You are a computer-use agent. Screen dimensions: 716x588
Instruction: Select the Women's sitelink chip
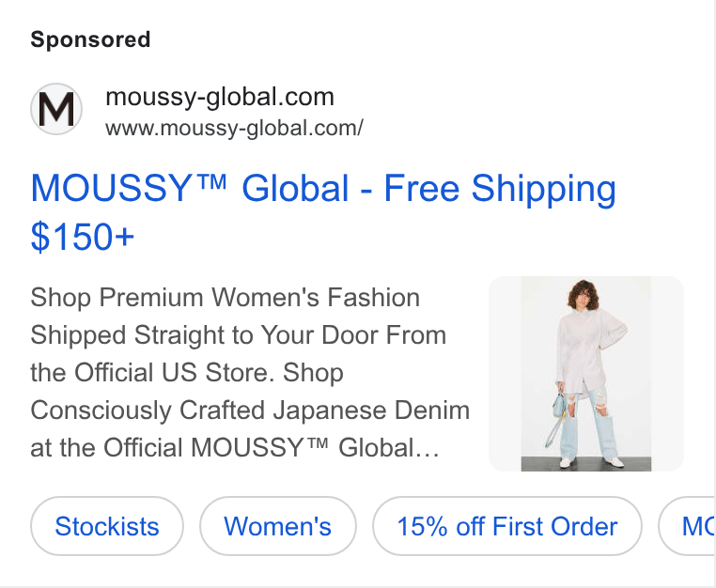tap(277, 526)
